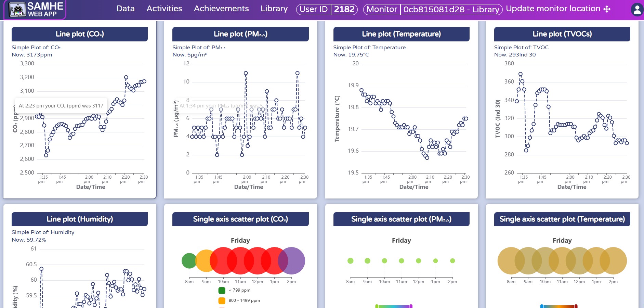Go to the Activities menu
The height and width of the screenshot is (308, 644).
pos(164,9)
